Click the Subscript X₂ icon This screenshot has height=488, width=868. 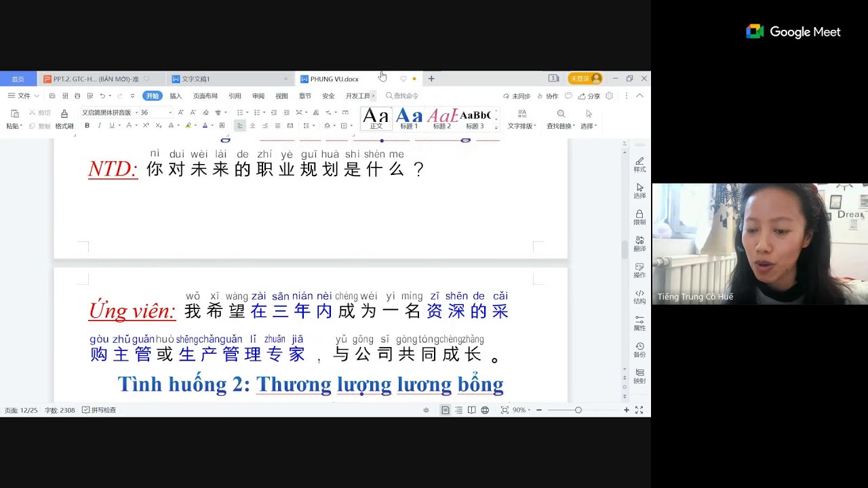[158, 125]
